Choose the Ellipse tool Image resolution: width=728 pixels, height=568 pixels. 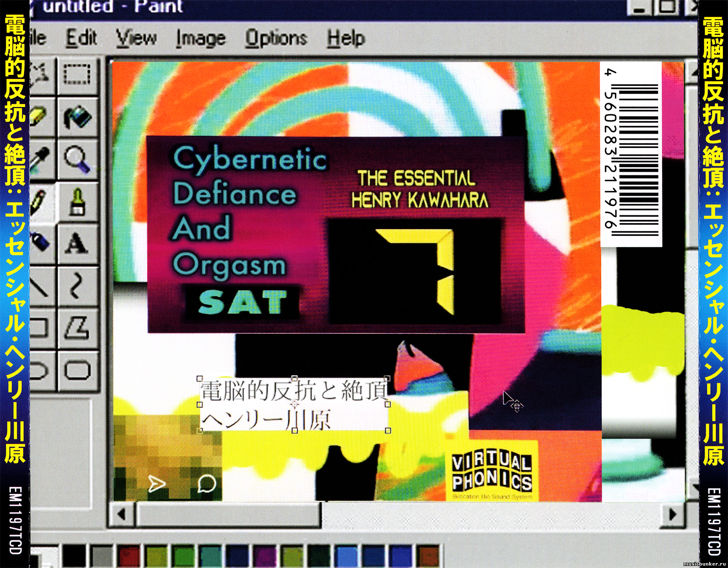tap(41, 371)
